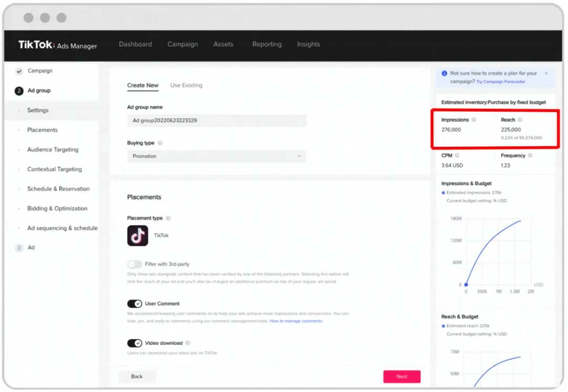The image size is (568, 392).
Task: Jump to Ad sequencing & schedule section
Action: tap(62, 228)
